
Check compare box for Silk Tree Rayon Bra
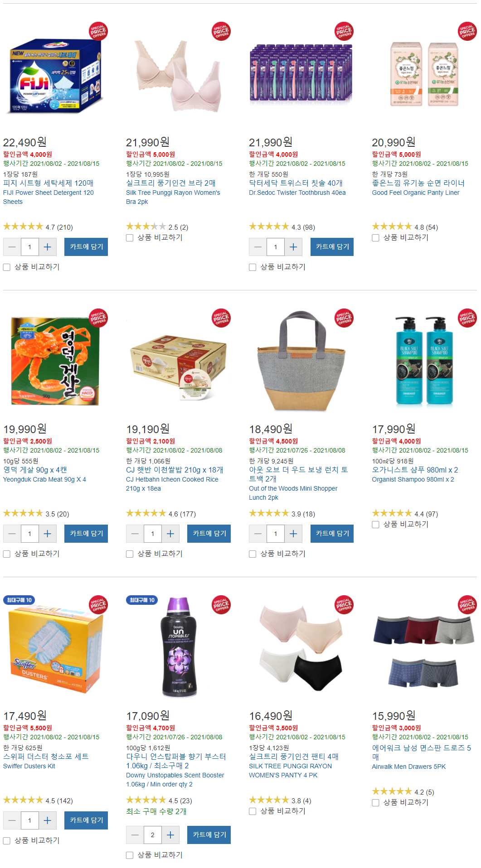pyautogui.click(x=130, y=238)
